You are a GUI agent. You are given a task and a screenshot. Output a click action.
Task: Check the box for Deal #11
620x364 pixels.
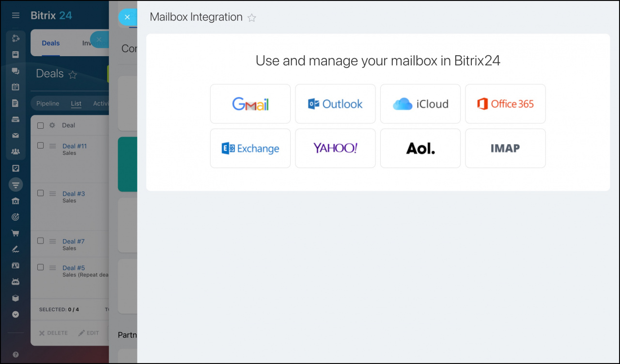coord(41,146)
